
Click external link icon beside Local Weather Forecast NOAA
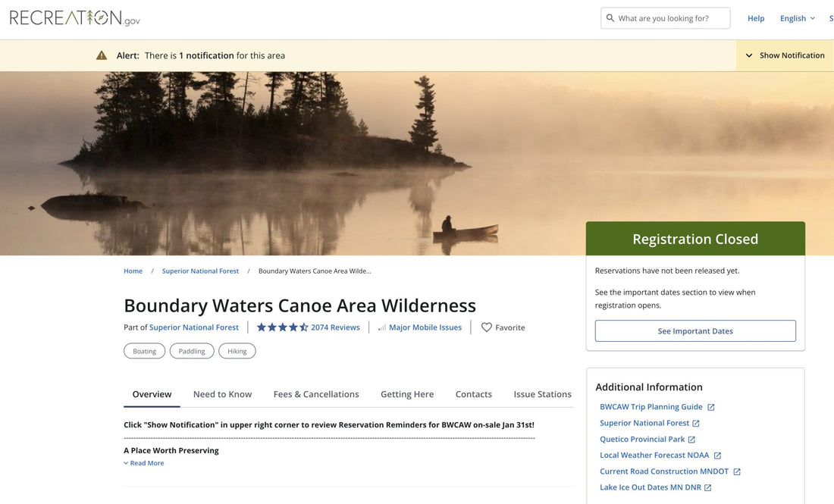click(x=717, y=455)
